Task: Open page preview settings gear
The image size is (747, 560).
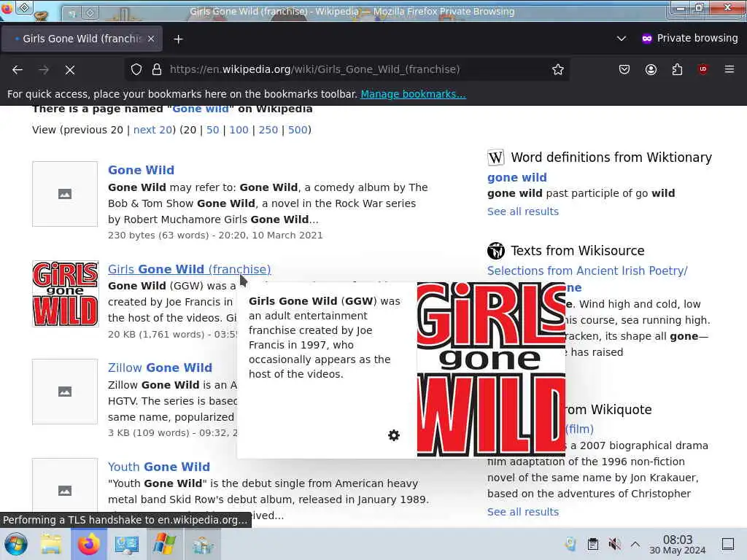Action: point(393,435)
